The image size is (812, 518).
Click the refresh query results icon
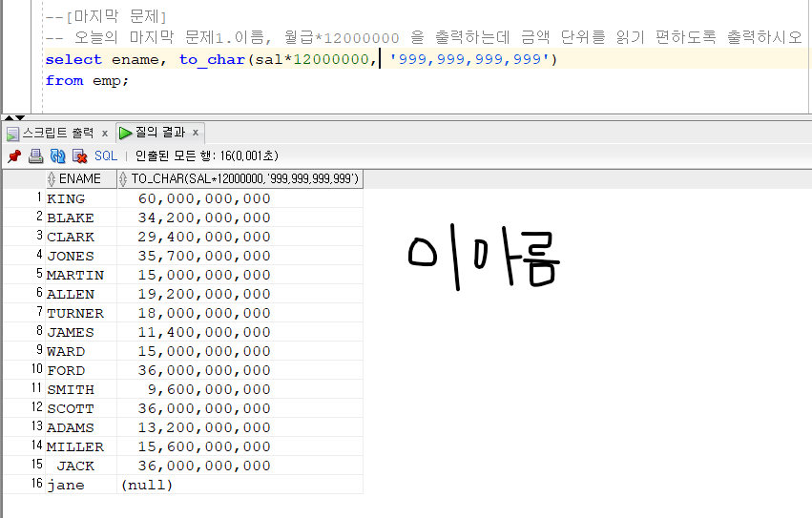coord(57,155)
